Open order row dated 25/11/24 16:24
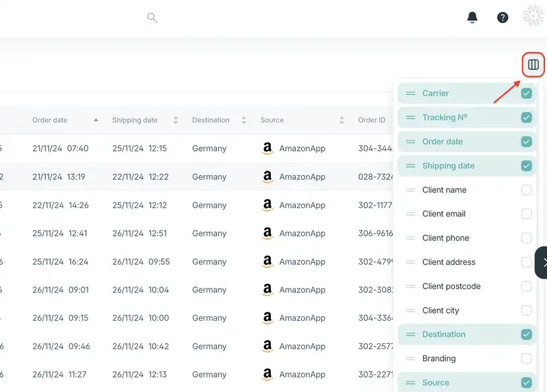The height and width of the screenshot is (392, 547). pos(196,262)
